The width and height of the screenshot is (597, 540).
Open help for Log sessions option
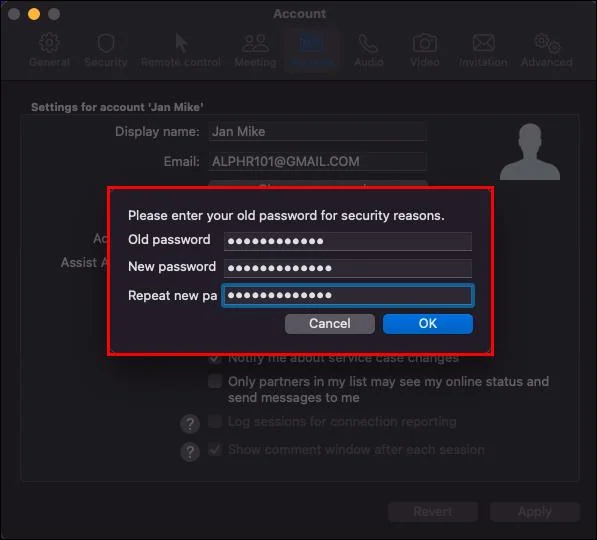(190, 423)
